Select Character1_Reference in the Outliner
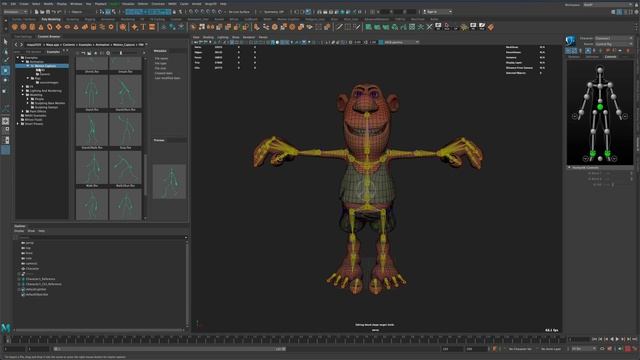 (x=40, y=279)
